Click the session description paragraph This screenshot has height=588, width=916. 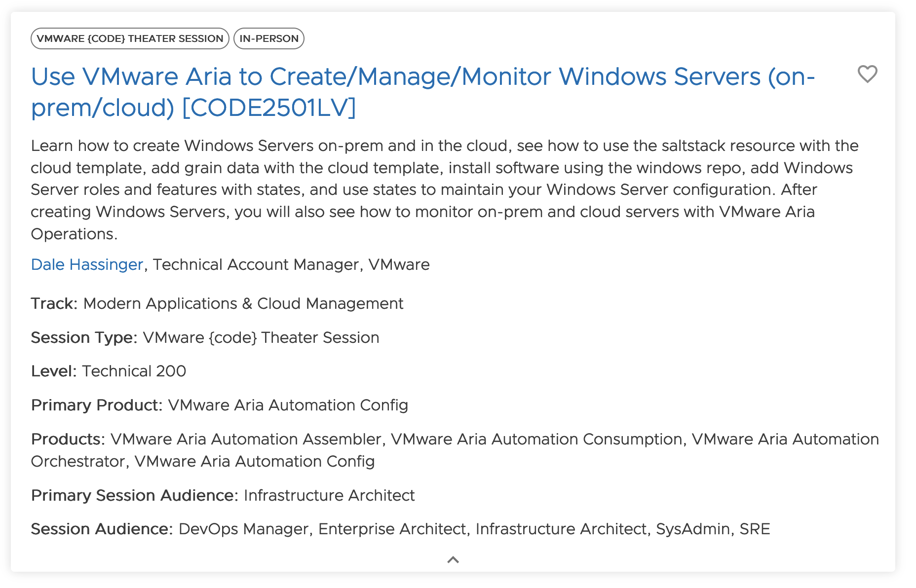(444, 189)
